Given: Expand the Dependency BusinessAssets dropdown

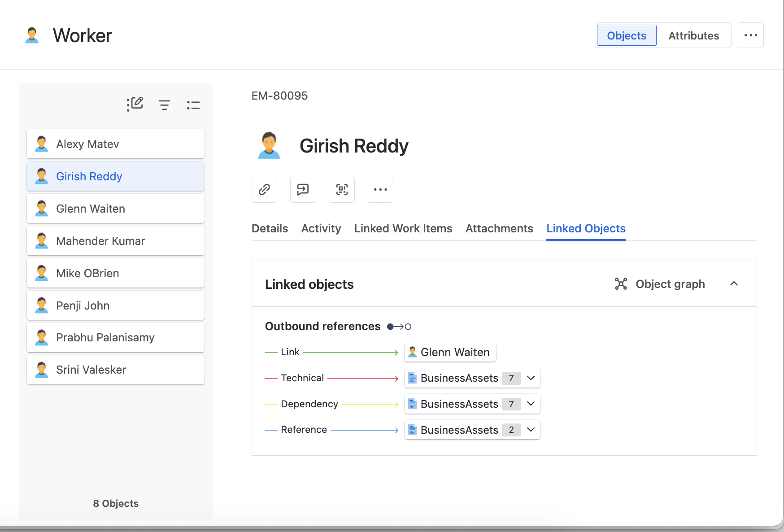Looking at the screenshot, I should [531, 404].
